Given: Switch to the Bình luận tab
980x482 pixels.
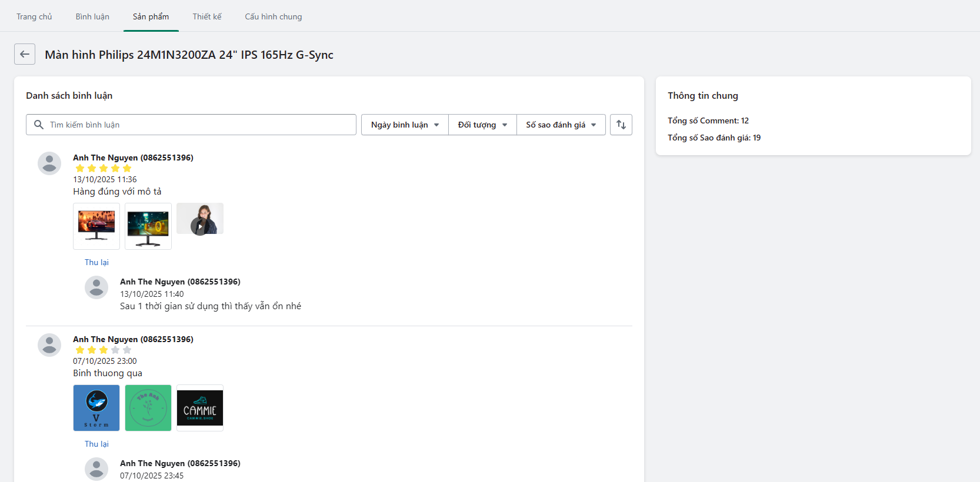Looking at the screenshot, I should pyautogui.click(x=92, y=16).
